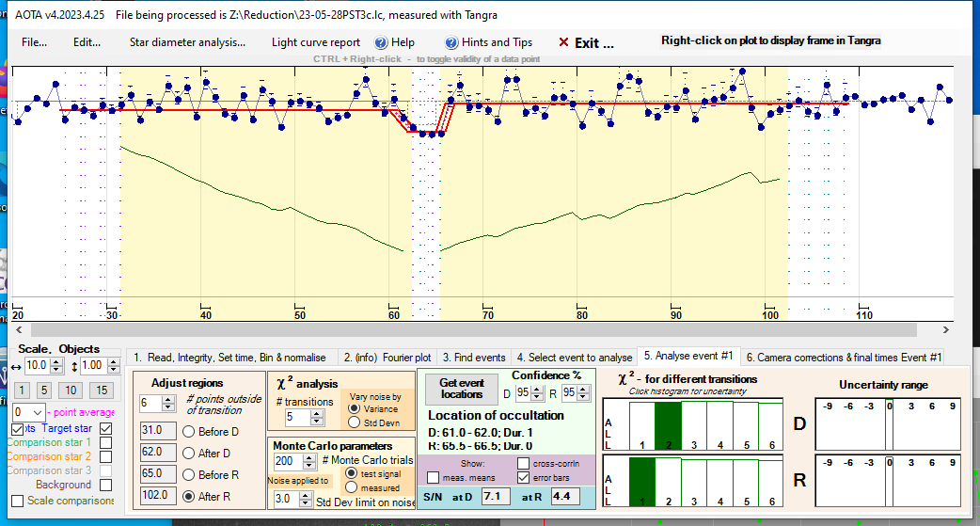The height and width of the screenshot is (526, 980).
Task: Open the File... menu
Action: [34, 42]
